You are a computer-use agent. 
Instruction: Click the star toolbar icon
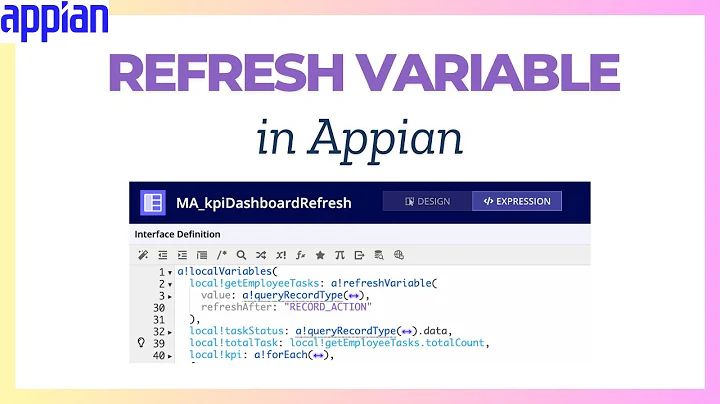(320, 255)
